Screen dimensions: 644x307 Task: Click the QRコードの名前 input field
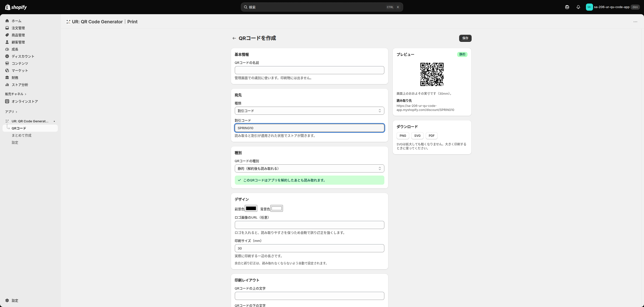point(309,70)
